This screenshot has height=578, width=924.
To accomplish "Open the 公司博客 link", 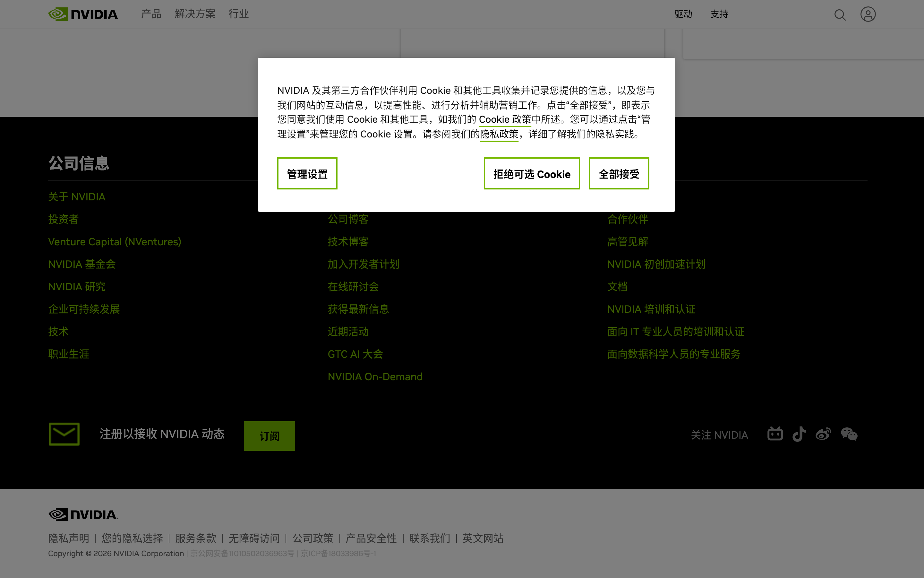I will pyautogui.click(x=348, y=219).
